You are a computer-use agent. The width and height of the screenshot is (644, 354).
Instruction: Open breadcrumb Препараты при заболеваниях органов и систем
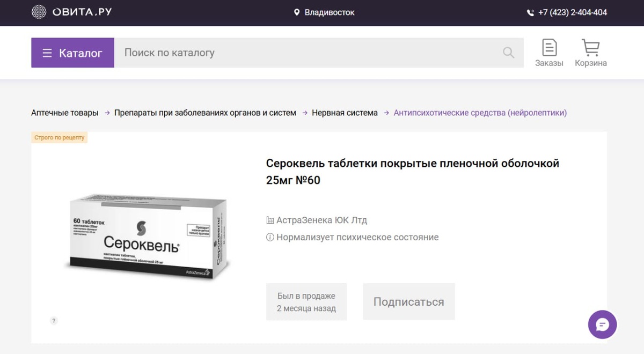(x=205, y=113)
